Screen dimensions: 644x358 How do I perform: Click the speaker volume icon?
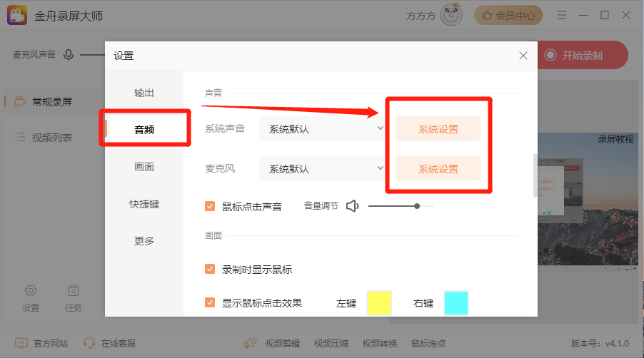coord(352,206)
